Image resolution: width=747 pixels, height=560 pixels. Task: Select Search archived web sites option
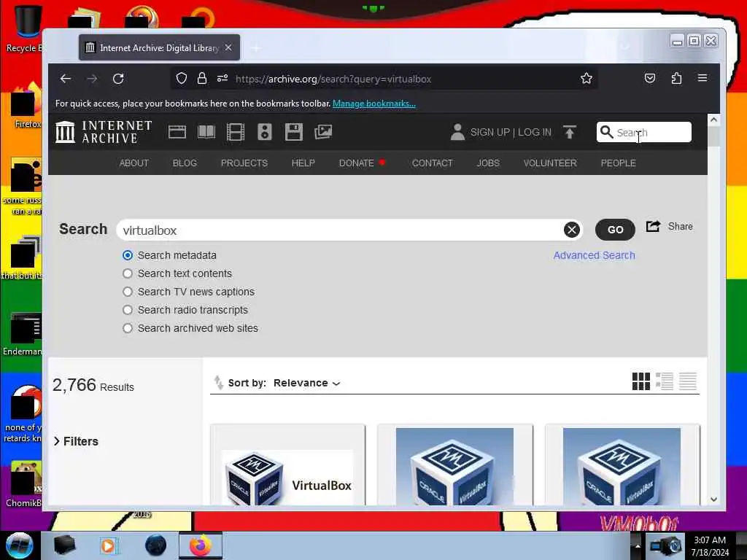[127, 328]
